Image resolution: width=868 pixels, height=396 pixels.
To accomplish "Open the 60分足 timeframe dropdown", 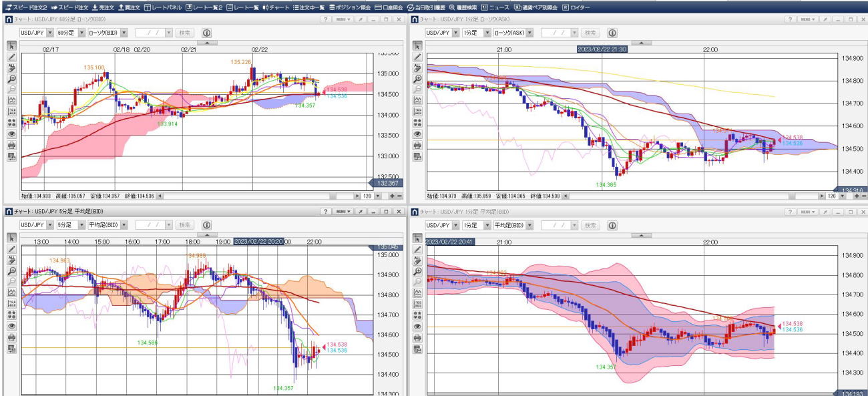I will coord(81,33).
